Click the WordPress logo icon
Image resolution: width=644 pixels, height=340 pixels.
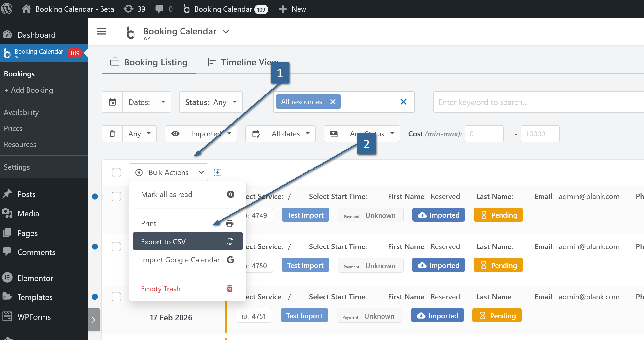tap(7, 9)
